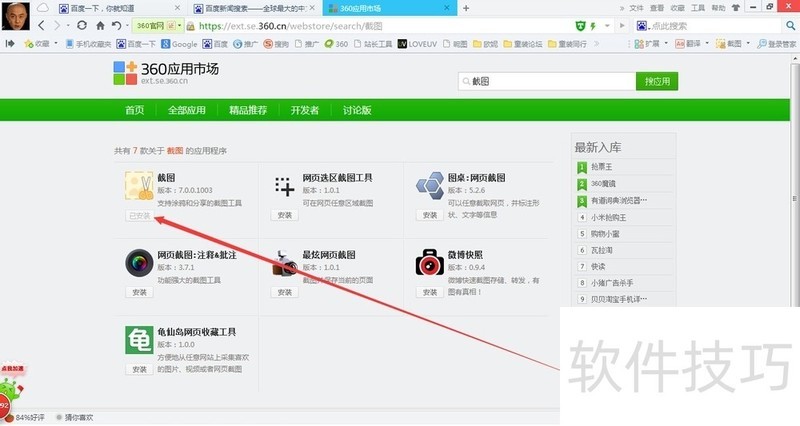
Task: Click the 微博快照 red camera icon
Action: click(x=430, y=264)
